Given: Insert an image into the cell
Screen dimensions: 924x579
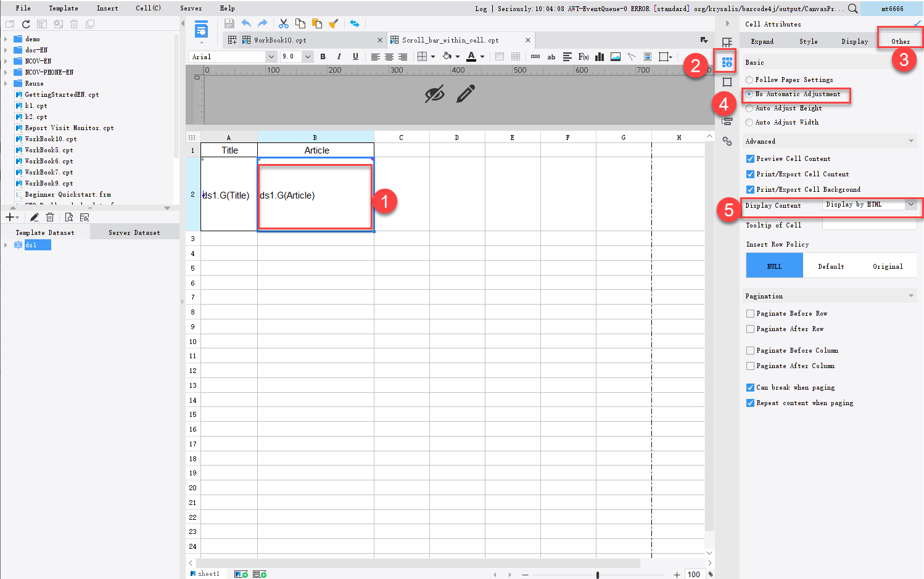Looking at the screenshot, I should click(616, 57).
